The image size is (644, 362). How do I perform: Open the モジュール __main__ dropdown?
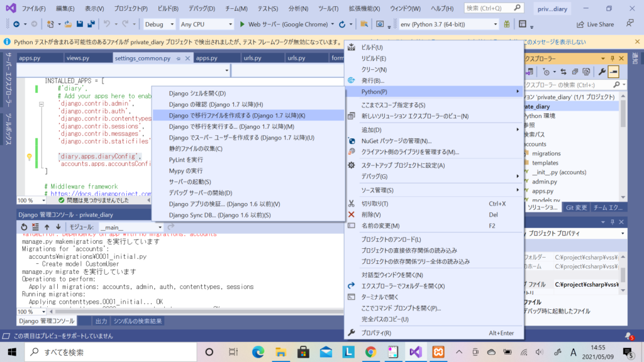pos(131,227)
